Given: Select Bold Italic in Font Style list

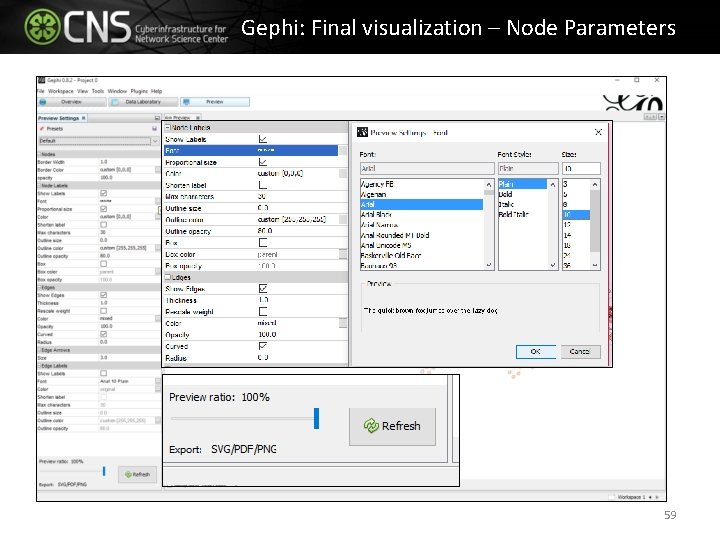Looking at the screenshot, I should pos(513,214).
